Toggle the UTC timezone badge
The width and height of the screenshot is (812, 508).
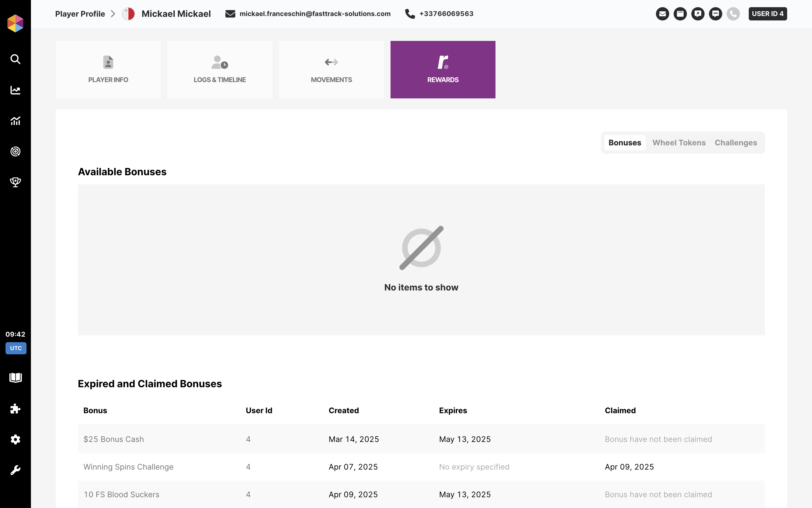point(16,348)
